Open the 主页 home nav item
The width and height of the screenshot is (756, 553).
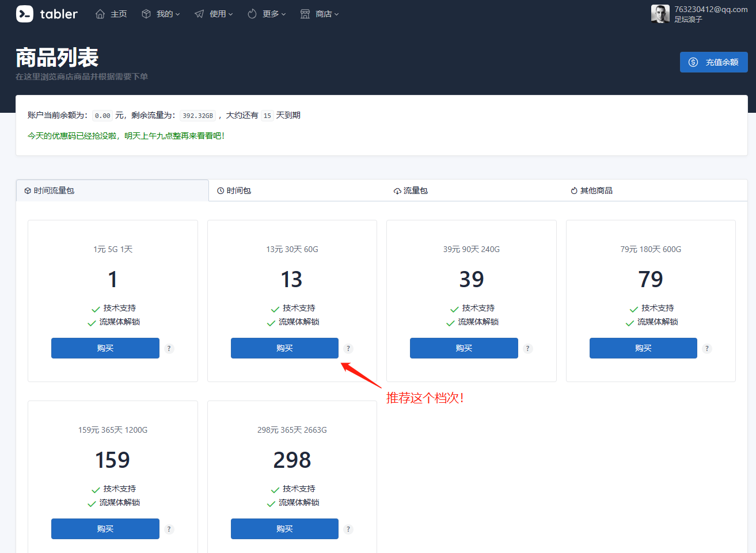tap(111, 14)
